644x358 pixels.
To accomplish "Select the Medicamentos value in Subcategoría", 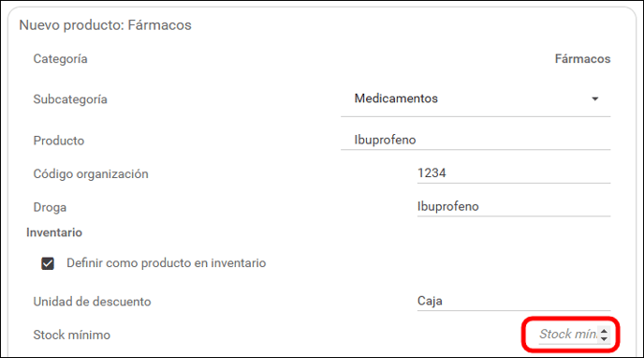I will pos(396,98).
